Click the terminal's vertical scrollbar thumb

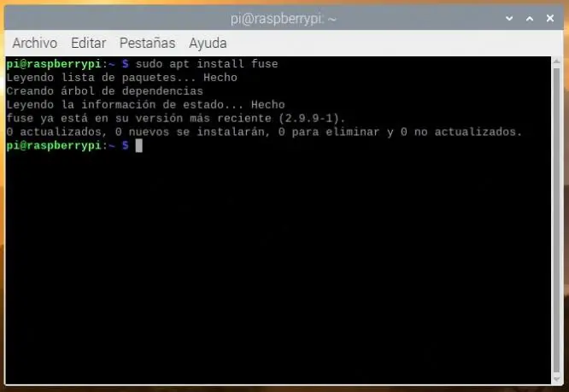(557, 220)
